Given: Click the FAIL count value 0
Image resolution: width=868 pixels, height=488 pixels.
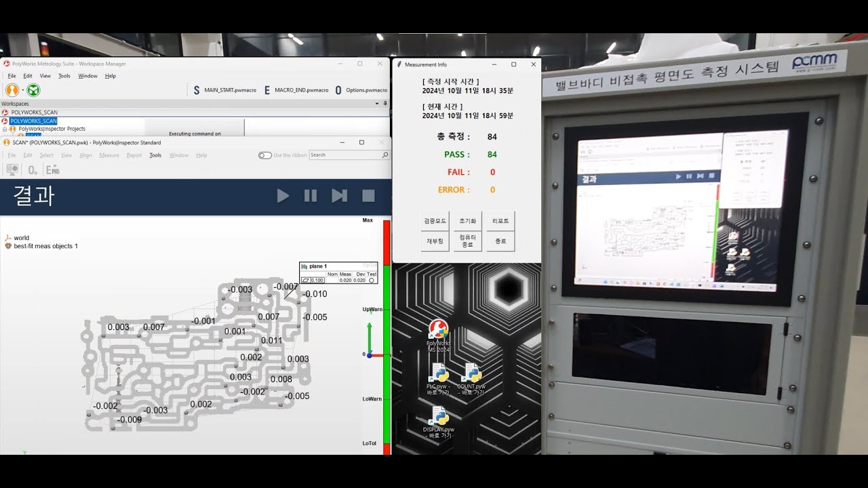Looking at the screenshot, I should (492, 172).
